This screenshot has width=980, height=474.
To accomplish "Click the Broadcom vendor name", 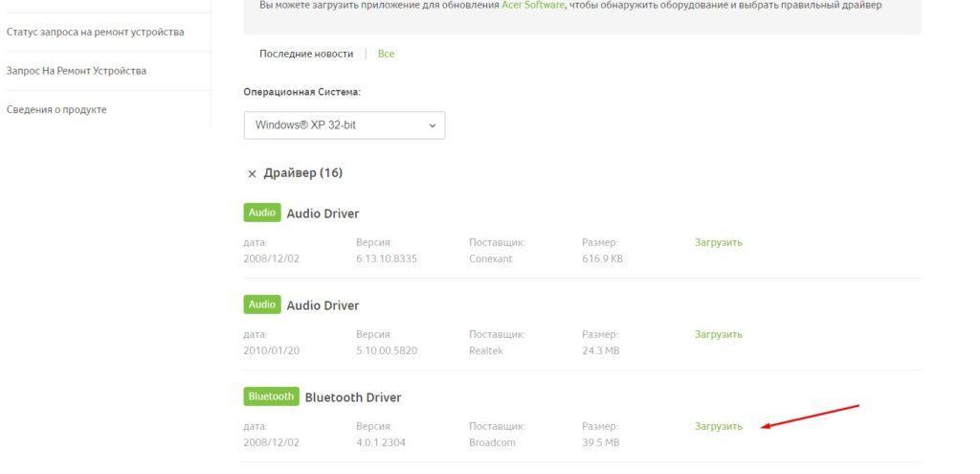I will click(493, 442).
